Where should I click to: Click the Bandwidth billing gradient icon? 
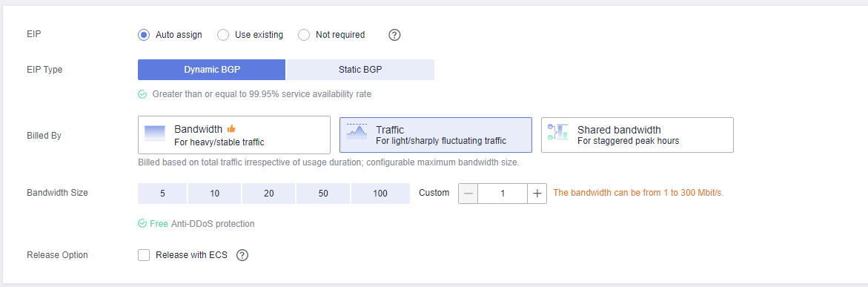(154, 133)
